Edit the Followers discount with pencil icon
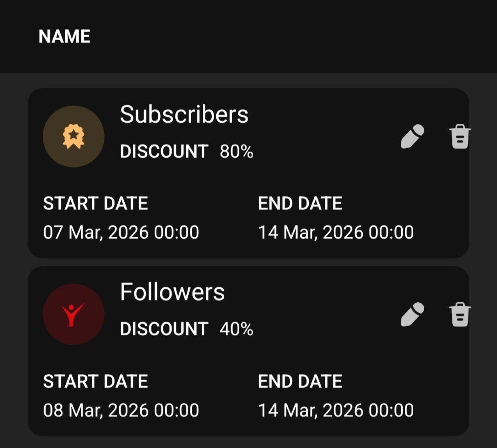Image resolution: width=497 pixels, height=448 pixels. click(x=413, y=314)
